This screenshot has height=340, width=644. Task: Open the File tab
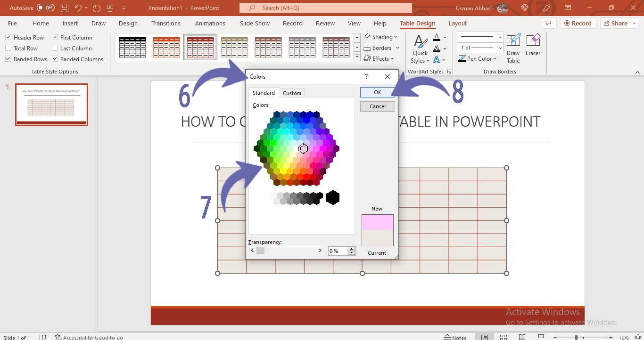[x=12, y=23]
